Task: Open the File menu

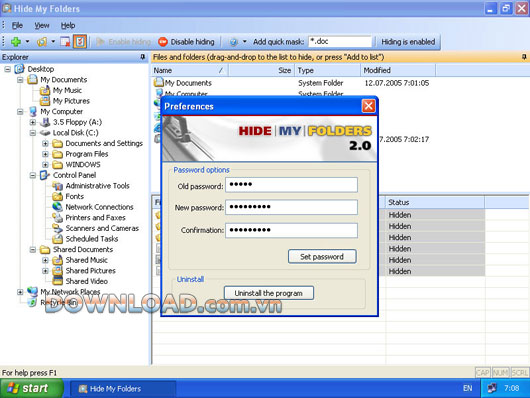Action: 17,25
